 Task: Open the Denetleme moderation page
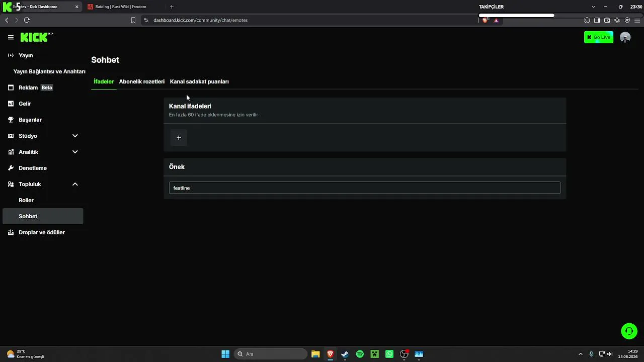32,168
